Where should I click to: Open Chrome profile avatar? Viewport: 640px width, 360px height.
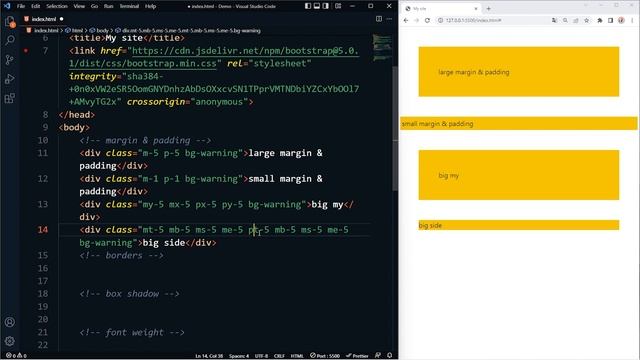[x=621, y=20]
